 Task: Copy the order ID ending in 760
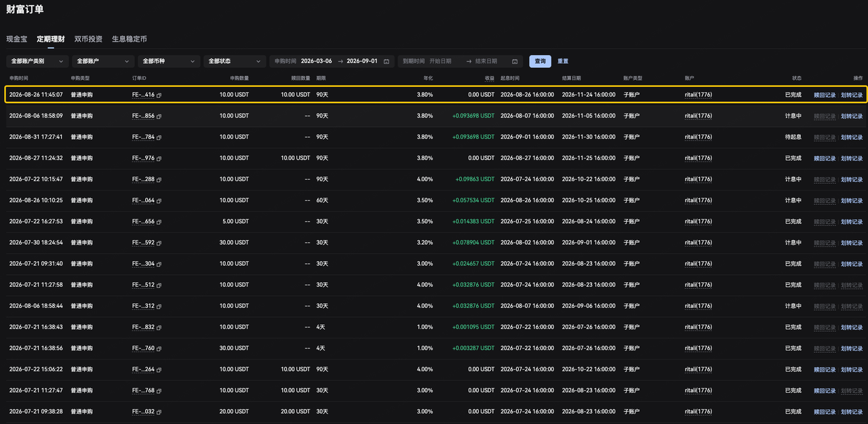[159, 349]
